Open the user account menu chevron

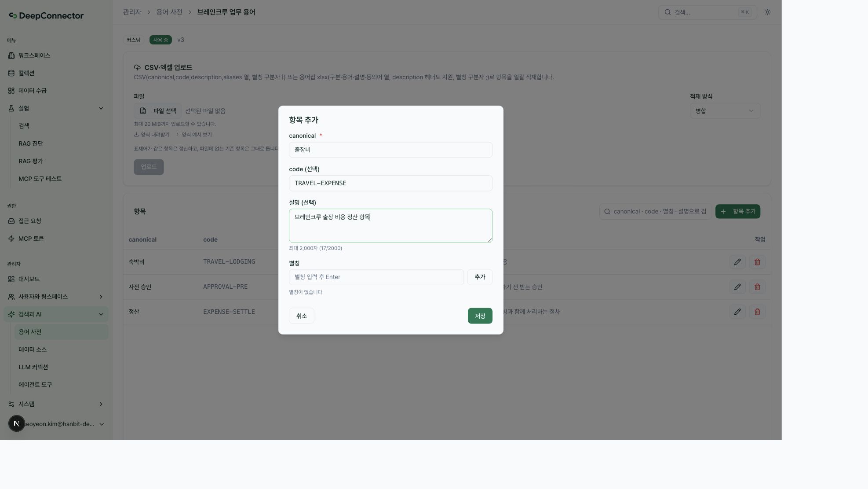tap(102, 424)
